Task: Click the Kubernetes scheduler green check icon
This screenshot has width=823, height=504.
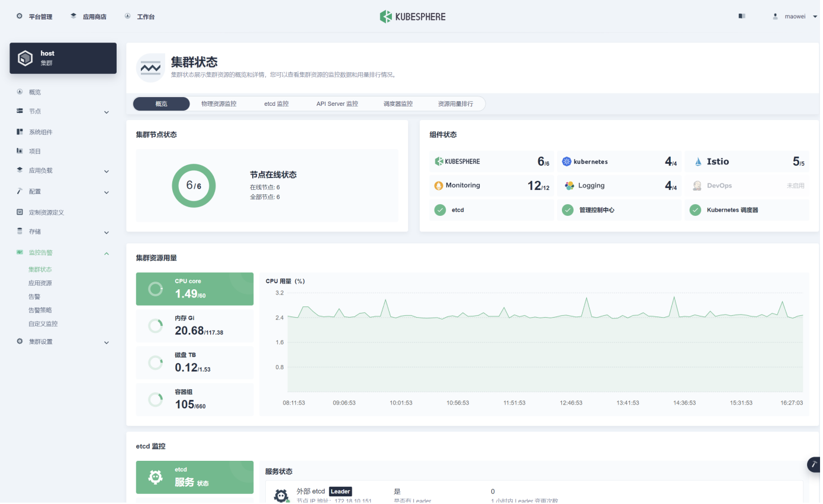Action: tap(696, 210)
